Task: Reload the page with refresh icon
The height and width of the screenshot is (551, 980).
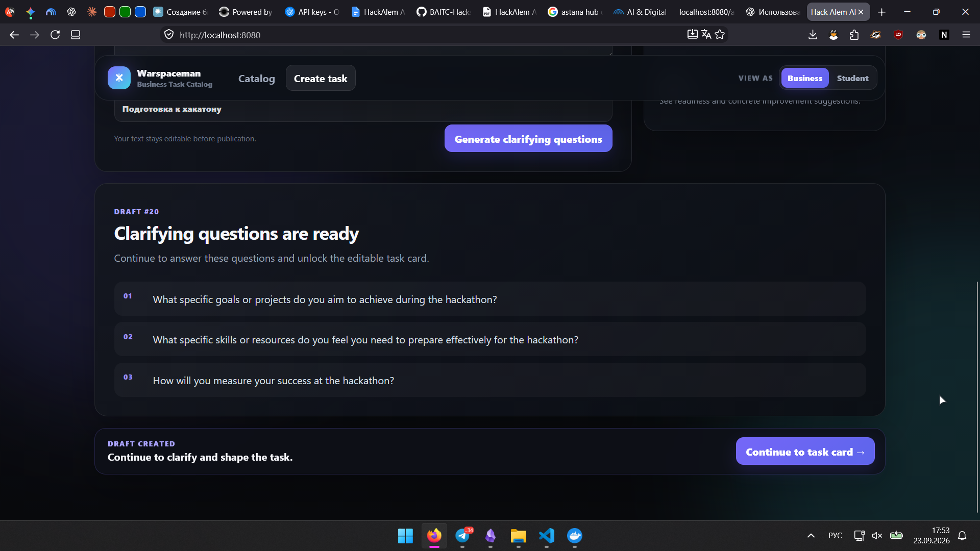Action: click(55, 35)
